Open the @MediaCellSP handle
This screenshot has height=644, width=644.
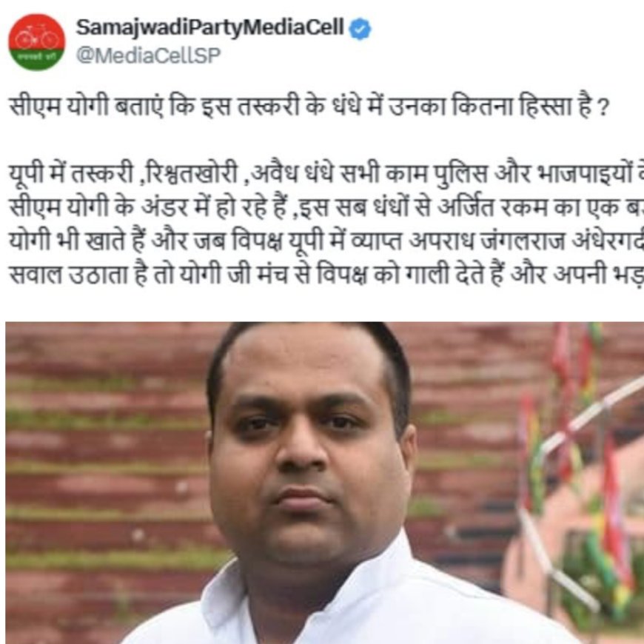tap(149, 56)
